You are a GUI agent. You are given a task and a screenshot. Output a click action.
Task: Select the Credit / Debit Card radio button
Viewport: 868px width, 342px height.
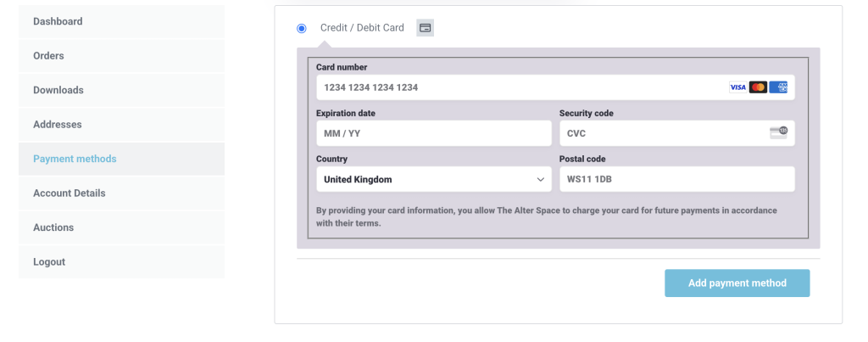pyautogui.click(x=301, y=28)
